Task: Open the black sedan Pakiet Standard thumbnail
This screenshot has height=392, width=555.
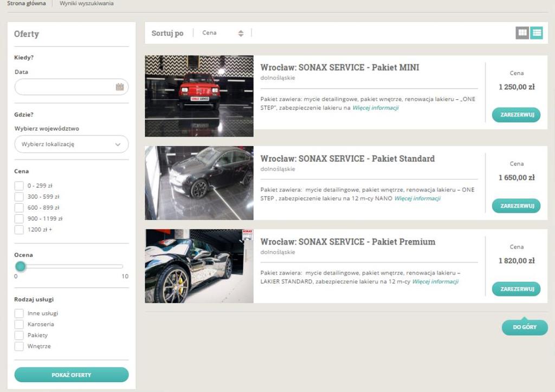Action: pyautogui.click(x=199, y=183)
